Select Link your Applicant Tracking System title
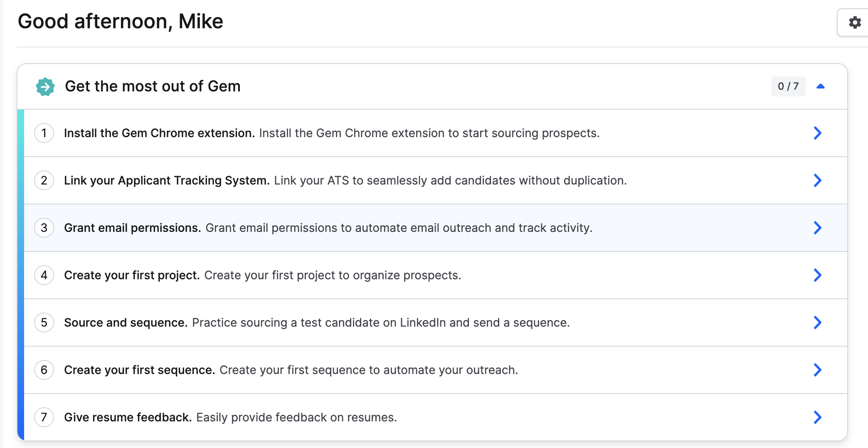The image size is (868, 448). click(167, 180)
